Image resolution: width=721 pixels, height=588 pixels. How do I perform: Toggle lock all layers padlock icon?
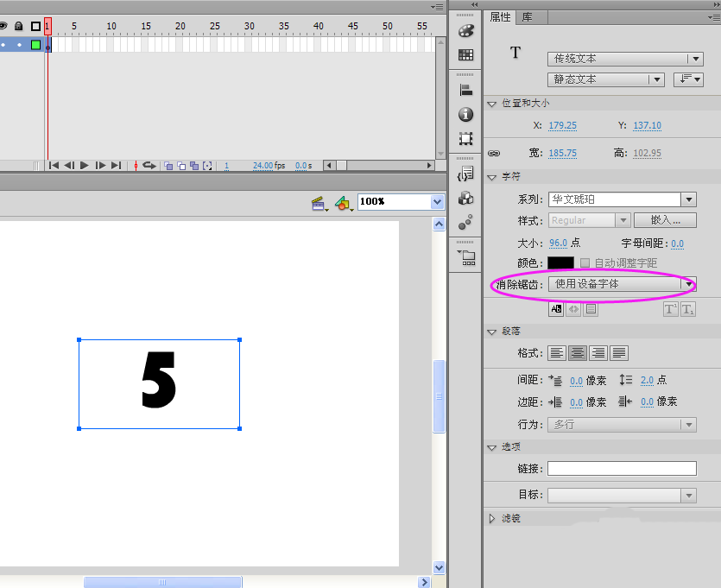18,26
